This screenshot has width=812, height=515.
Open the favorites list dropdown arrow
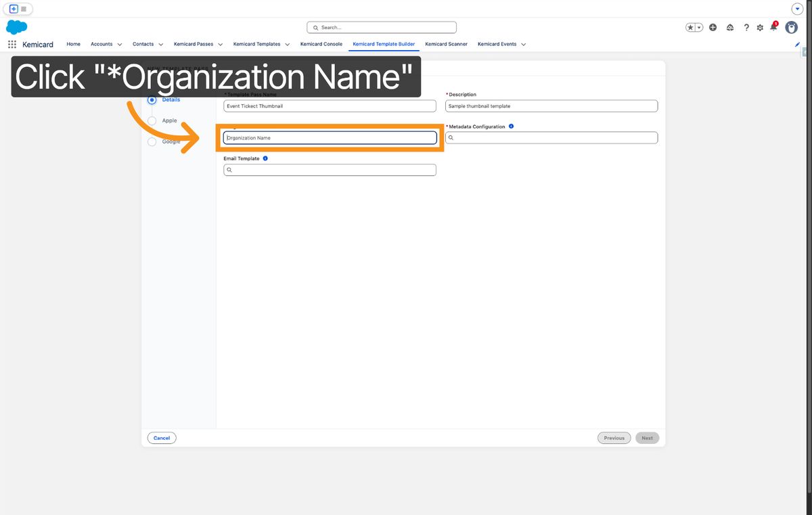699,27
